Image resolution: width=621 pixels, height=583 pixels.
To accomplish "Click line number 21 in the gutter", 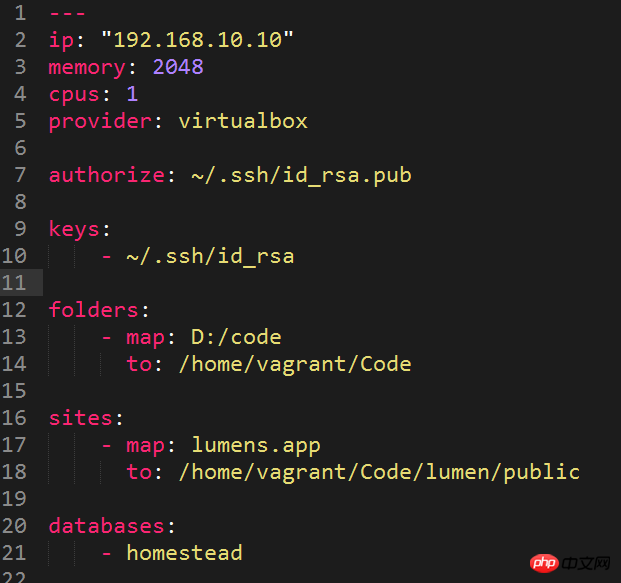I will [14, 552].
